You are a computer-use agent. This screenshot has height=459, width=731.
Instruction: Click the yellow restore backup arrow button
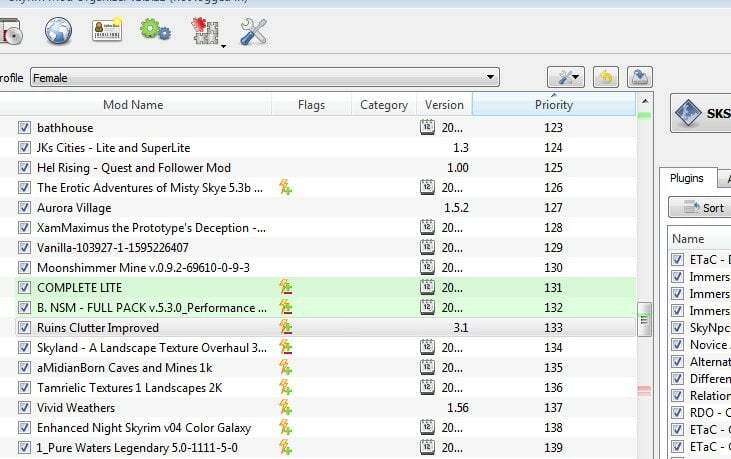606,77
